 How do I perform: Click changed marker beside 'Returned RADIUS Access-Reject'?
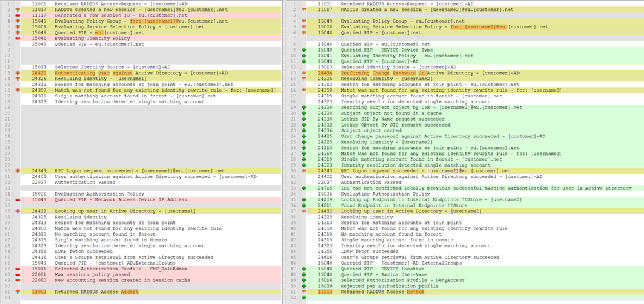coord(304,292)
